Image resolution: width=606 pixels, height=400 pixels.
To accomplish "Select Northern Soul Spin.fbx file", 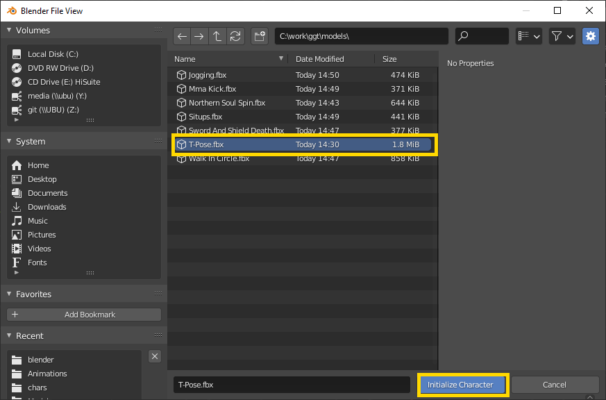I will click(303, 103).
